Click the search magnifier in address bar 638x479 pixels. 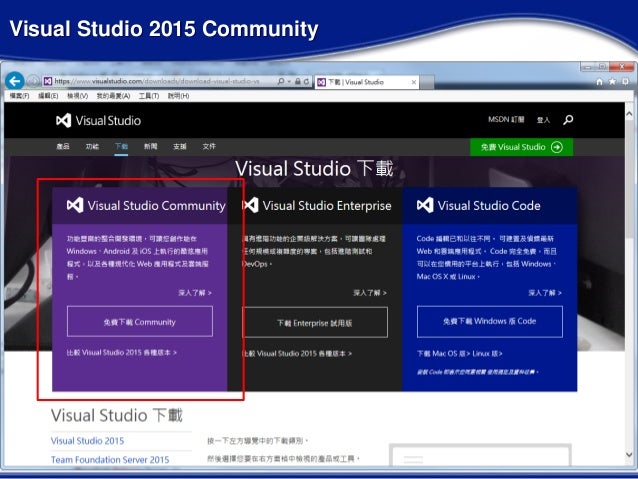281,81
